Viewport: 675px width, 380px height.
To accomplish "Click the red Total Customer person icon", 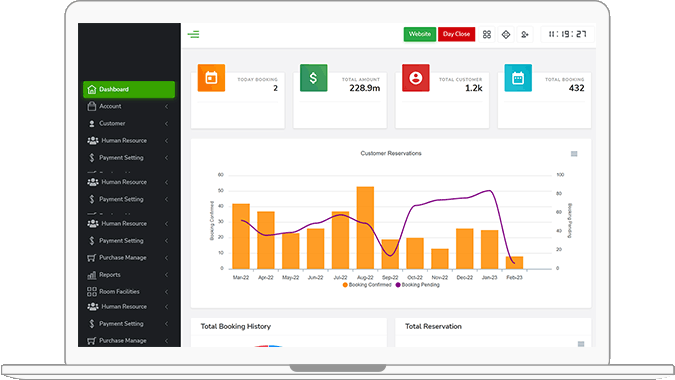I will click(x=415, y=78).
